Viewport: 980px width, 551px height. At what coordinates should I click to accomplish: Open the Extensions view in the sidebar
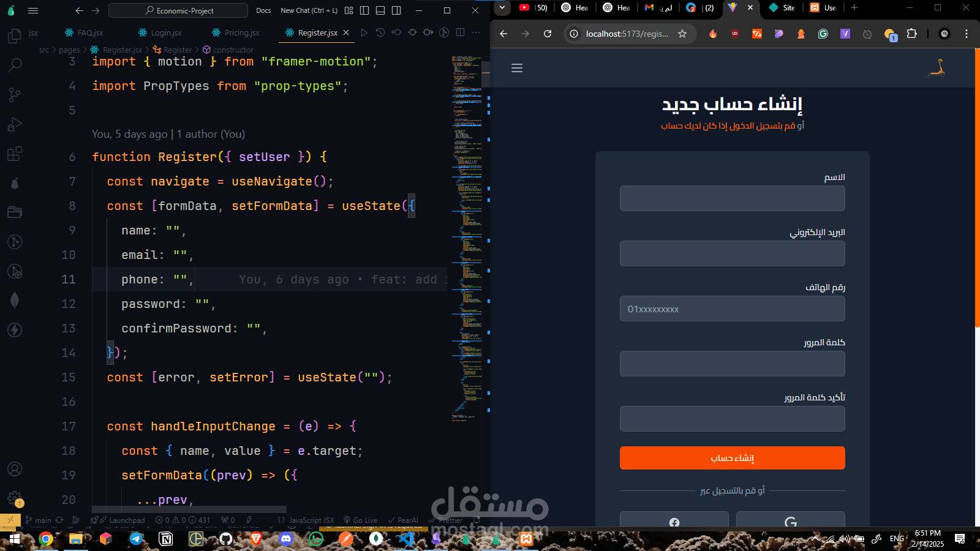coord(15,154)
